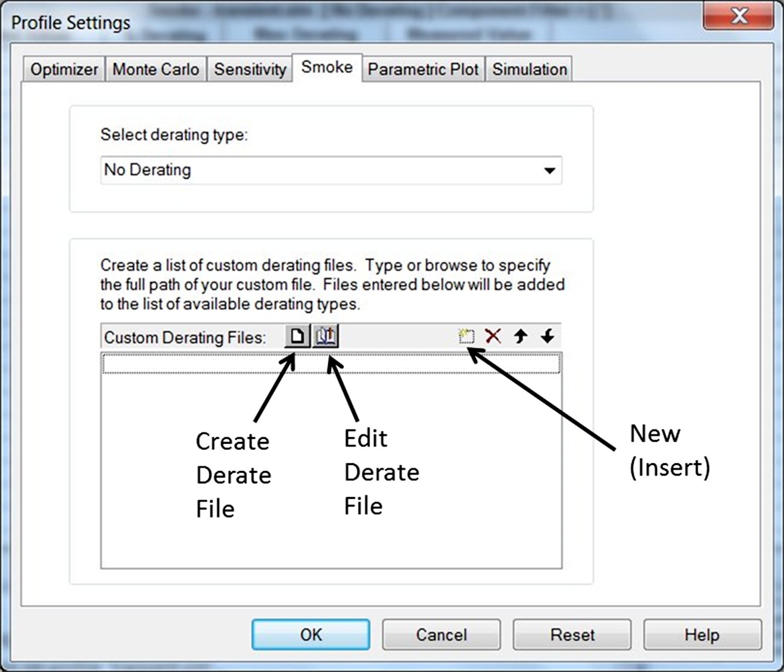784x672 pixels.
Task: Click the Reset button
Action: tap(572, 635)
